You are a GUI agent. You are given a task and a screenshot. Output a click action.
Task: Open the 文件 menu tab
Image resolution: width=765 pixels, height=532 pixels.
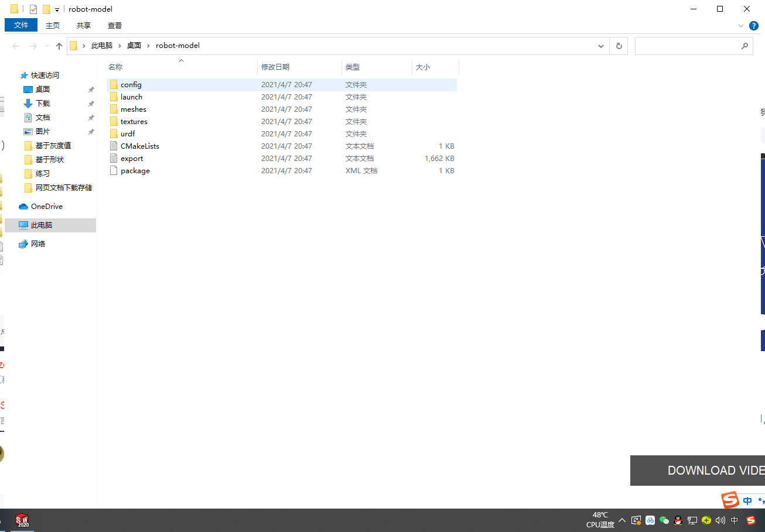point(21,25)
